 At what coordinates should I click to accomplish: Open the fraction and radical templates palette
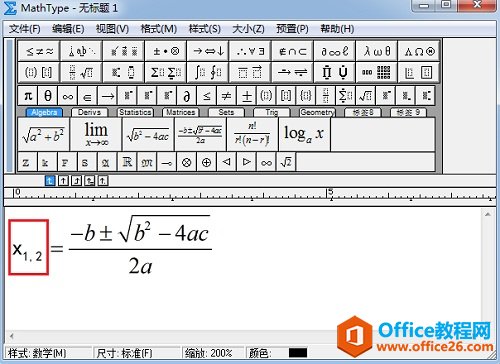(x=81, y=72)
